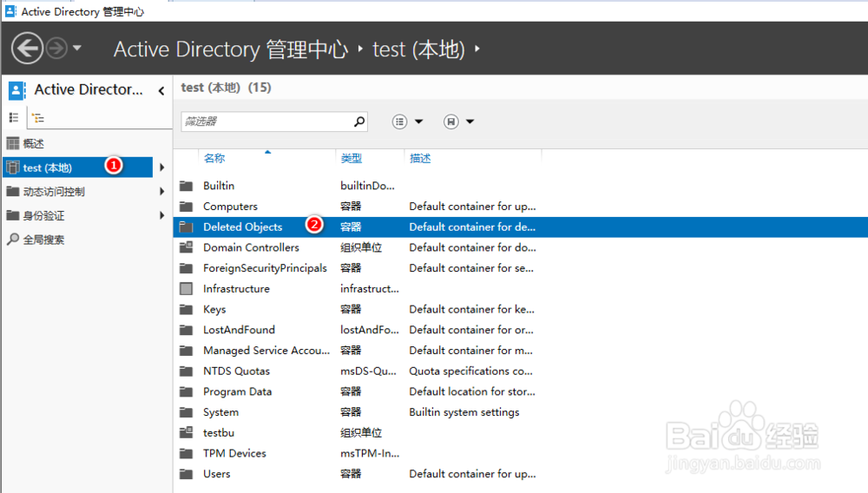The width and height of the screenshot is (868, 493).
Task: Select the Builtin row name
Action: 219,186
